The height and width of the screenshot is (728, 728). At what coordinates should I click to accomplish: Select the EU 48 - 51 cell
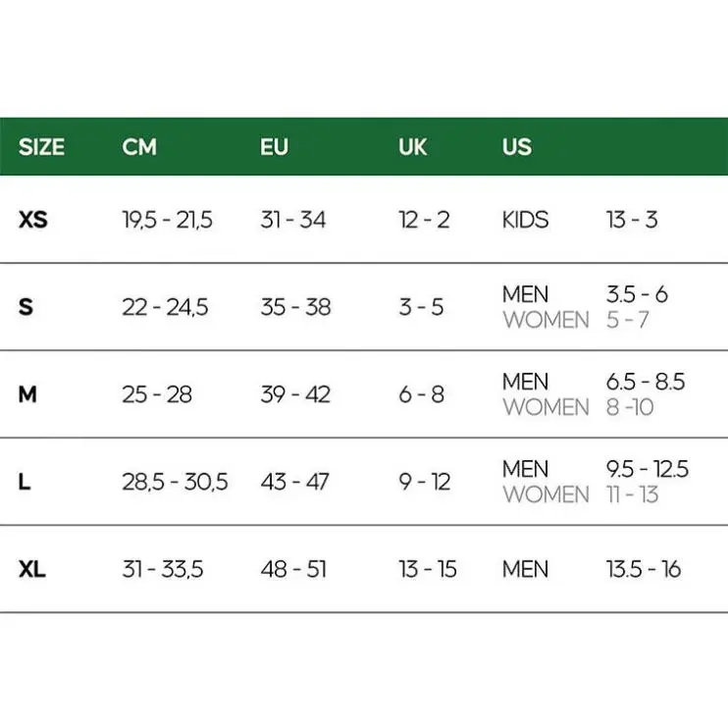(x=293, y=569)
